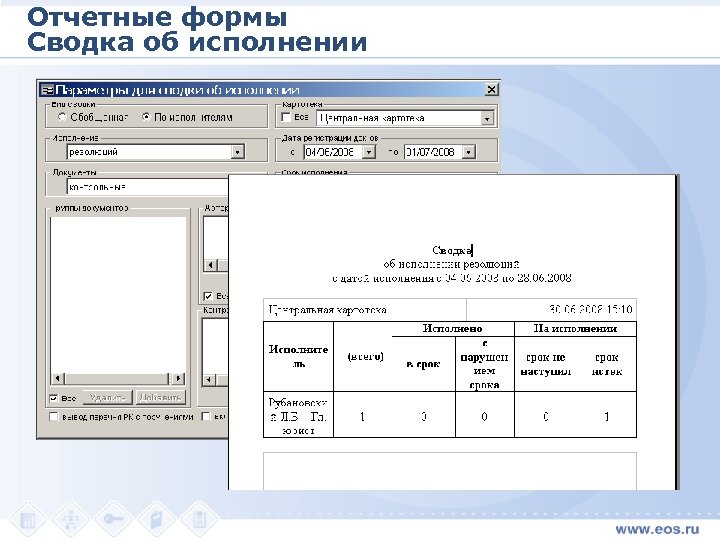This screenshot has width=720, height=540.
Task: Click inside the empty Группы документов list
Action: (x=118, y=294)
